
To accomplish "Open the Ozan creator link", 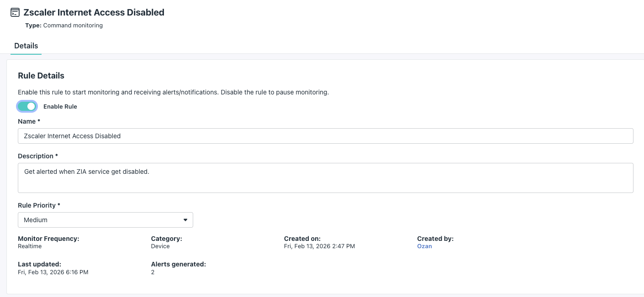I will coord(424,246).
